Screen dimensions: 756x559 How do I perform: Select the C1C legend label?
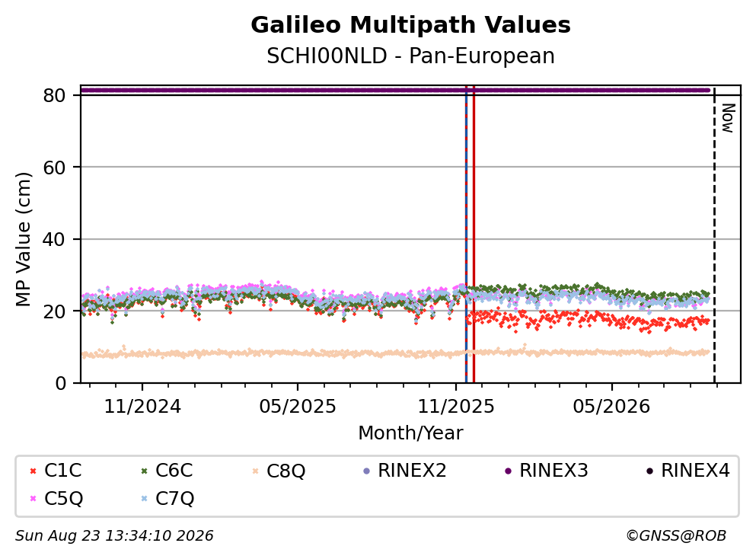coord(62,470)
